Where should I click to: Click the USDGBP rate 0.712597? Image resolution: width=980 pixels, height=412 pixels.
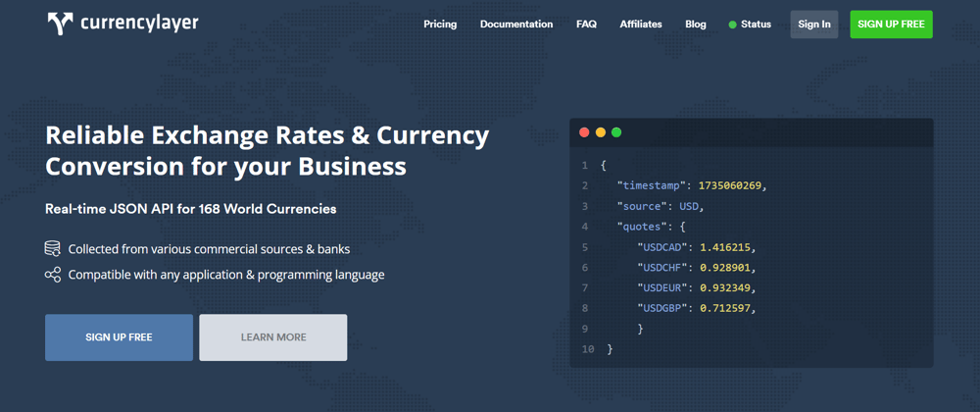725,308
